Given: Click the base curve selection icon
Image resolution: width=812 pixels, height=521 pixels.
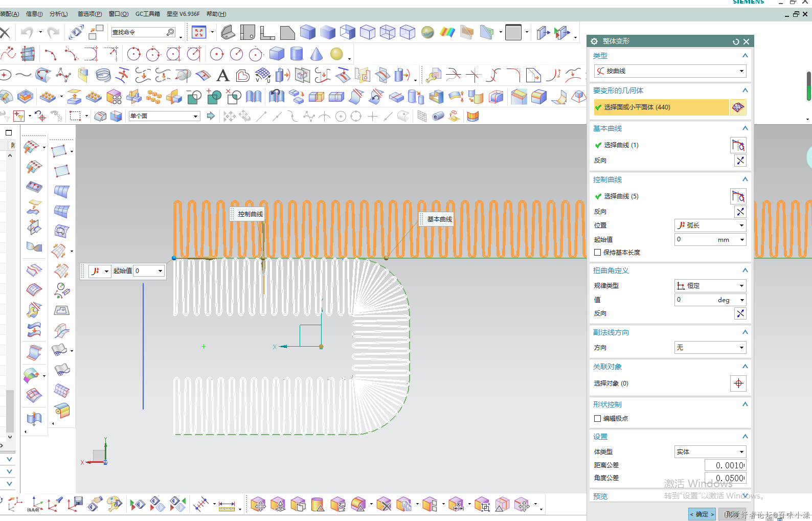Looking at the screenshot, I should 738,145.
